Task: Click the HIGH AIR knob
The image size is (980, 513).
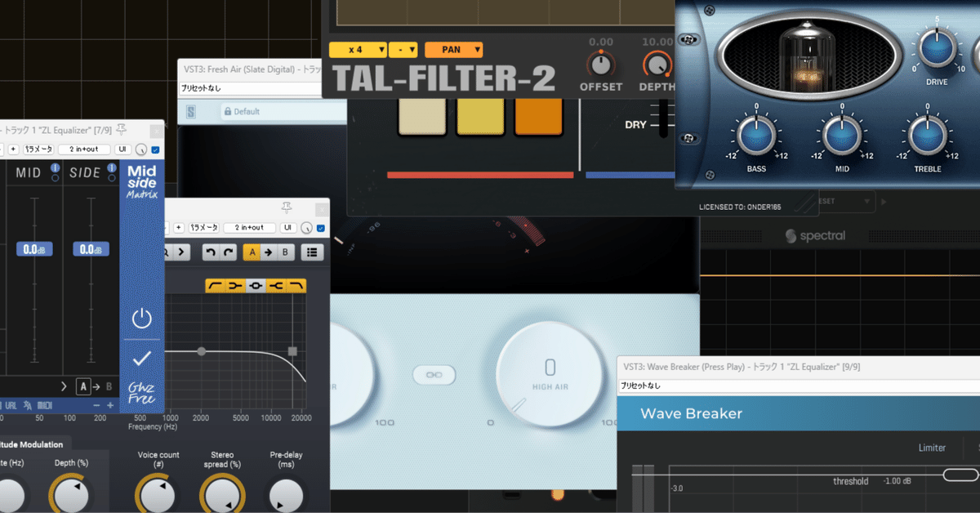Action: pyautogui.click(x=550, y=375)
